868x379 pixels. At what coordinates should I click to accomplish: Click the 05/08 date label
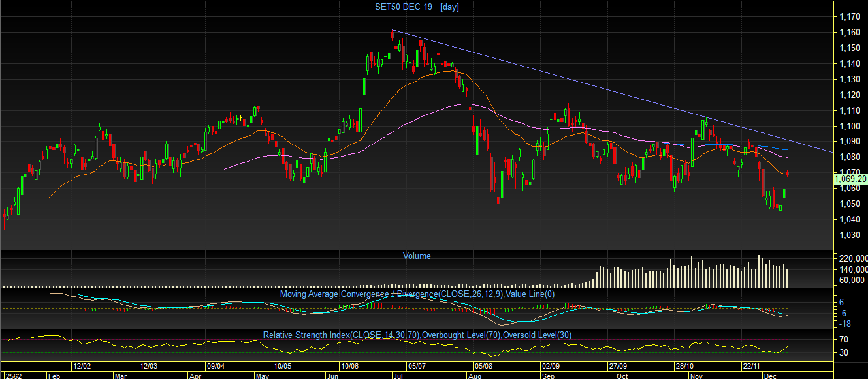coord(484,367)
